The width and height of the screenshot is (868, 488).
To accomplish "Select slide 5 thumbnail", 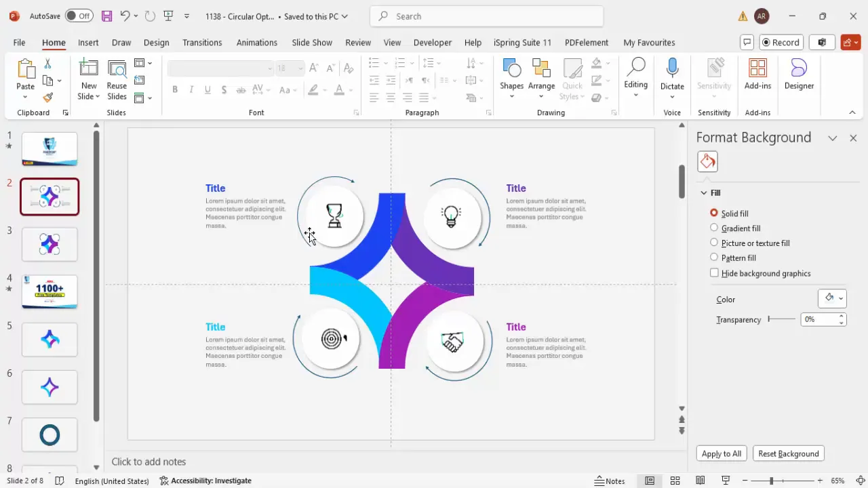I will (50, 340).
